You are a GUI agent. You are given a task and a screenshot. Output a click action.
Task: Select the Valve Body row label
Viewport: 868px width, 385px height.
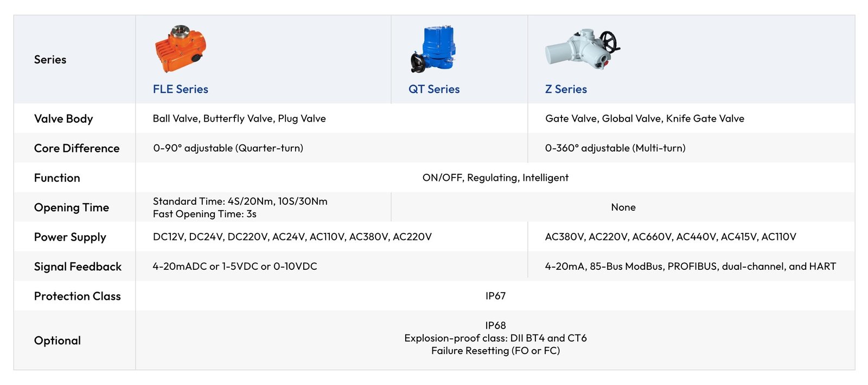pos(63,119)
